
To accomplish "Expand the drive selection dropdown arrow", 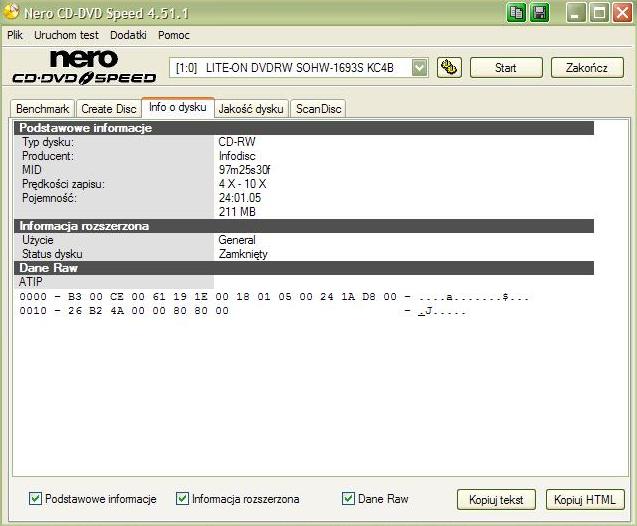I will pyautogui.click(x=419, y=68).
